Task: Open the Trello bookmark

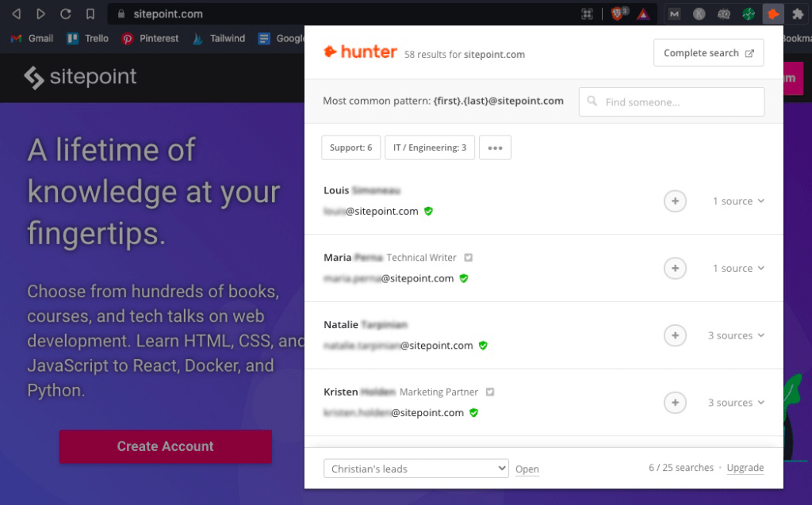Action: click(x=88, y=38)
